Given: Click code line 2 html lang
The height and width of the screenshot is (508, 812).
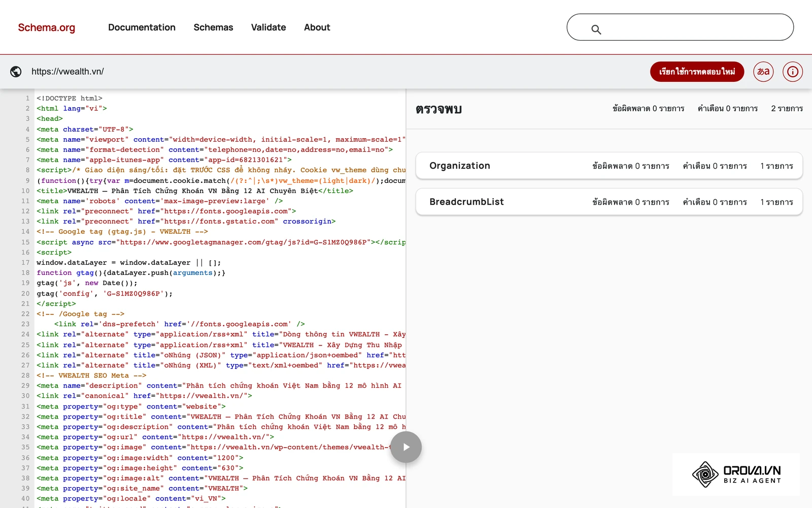Looking at the screenshot, I should click(72, 109).
